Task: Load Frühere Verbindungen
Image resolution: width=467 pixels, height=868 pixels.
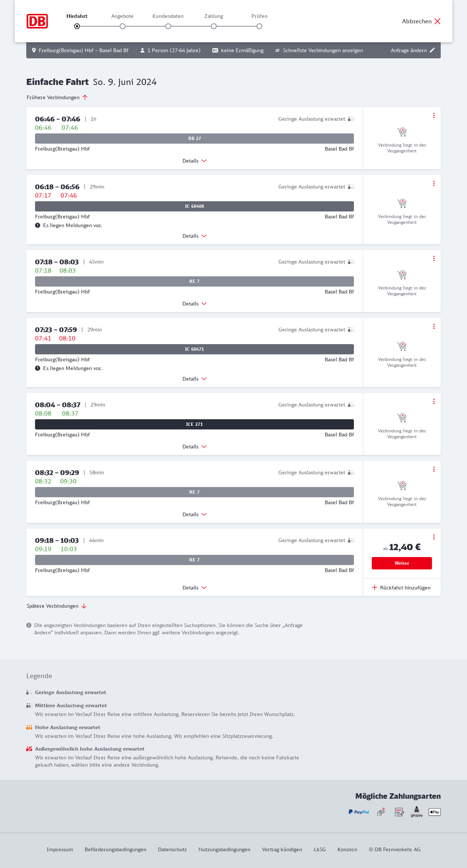Action: click(57, 97)
